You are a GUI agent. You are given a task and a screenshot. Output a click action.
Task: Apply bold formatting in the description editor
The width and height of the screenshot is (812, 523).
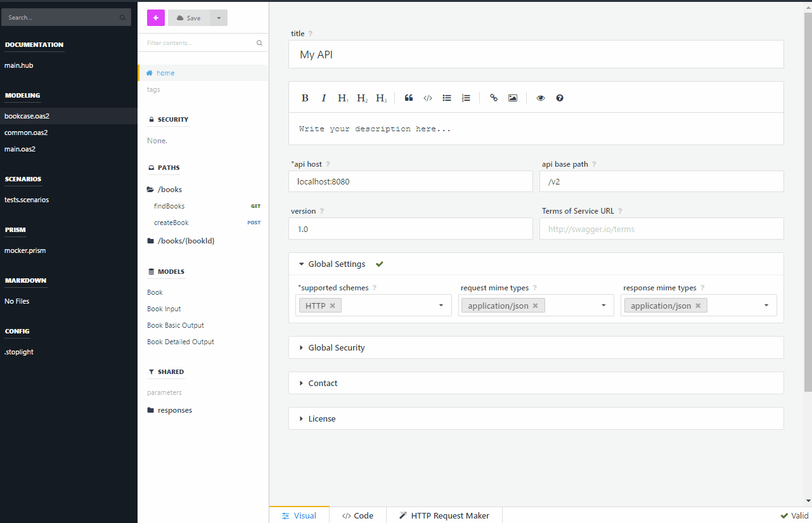pyautogui.click(x=305, y=98)
